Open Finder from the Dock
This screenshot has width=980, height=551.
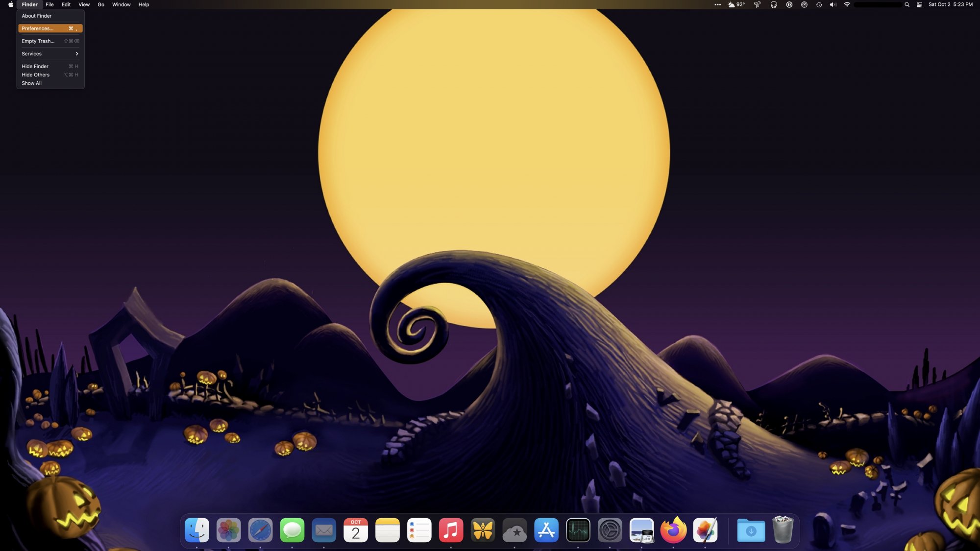tap(197, 530)
